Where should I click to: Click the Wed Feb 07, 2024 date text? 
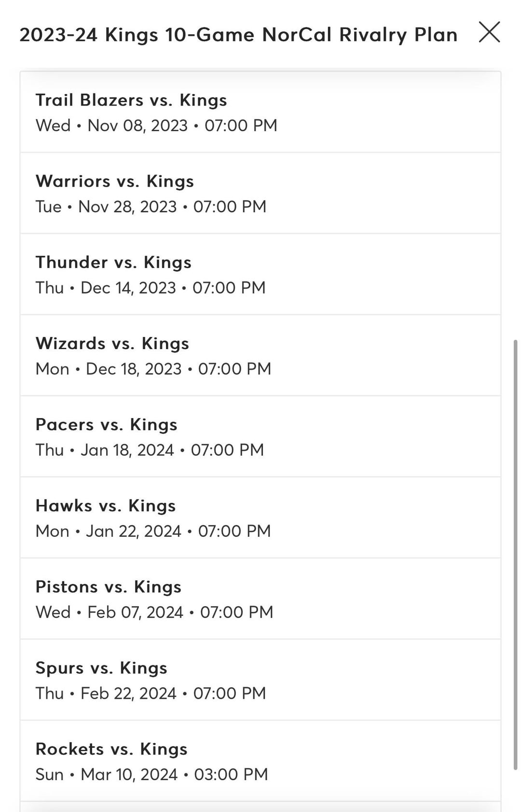(154, 612)
